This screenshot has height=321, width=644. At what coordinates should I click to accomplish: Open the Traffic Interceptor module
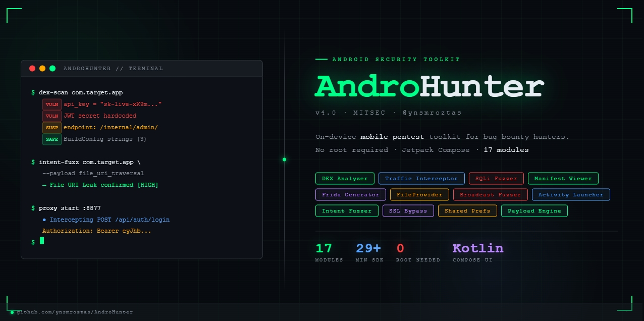coord(421,178)
